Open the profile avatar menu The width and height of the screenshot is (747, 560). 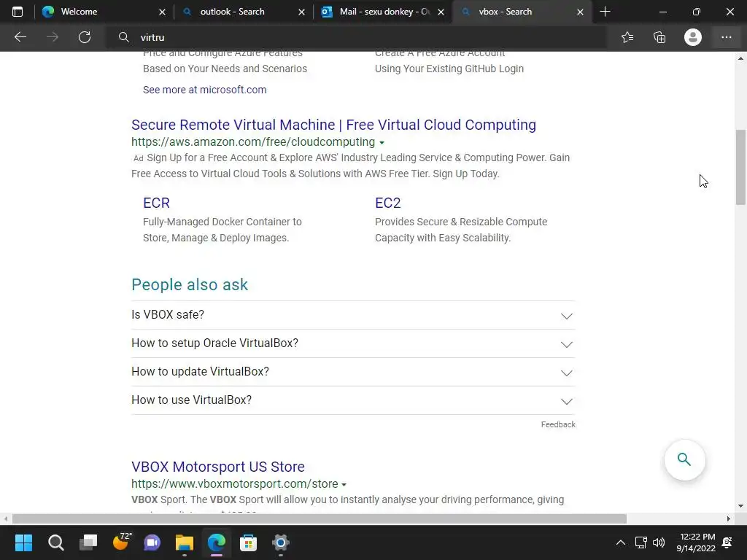tap(693, 37)
